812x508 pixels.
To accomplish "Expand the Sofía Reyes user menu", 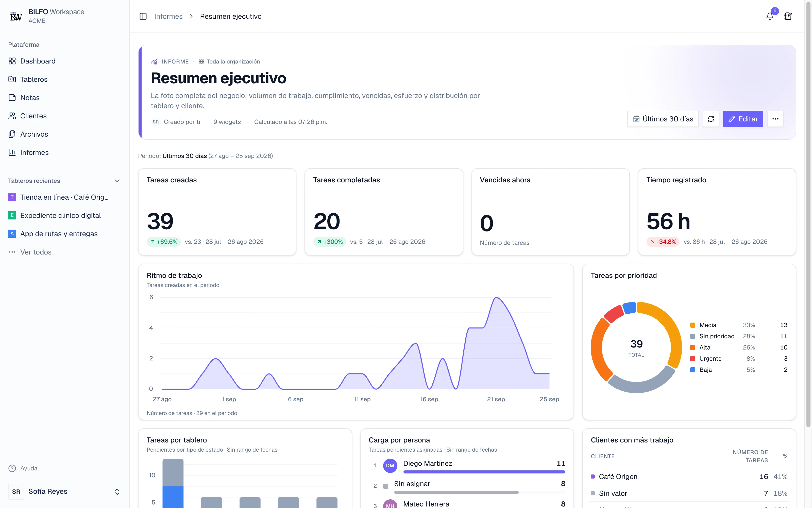I will tap(65, 491).
